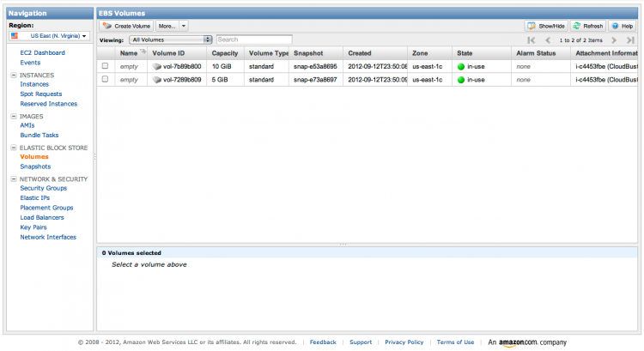The height and width of the screenshot is (351, 644).
Task: Select checkbox for vol-7289b809
Action: click(x=105, y=79)
